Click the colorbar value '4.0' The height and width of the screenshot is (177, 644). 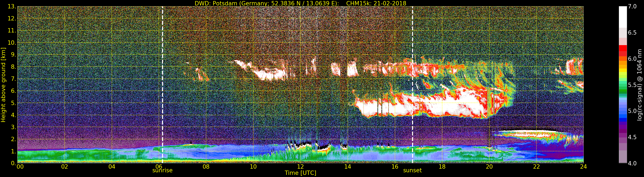pos(632,163)
